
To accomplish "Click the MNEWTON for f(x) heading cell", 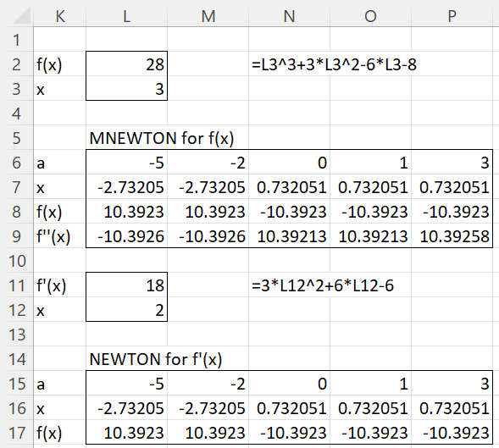I will (x=127, y=138).
